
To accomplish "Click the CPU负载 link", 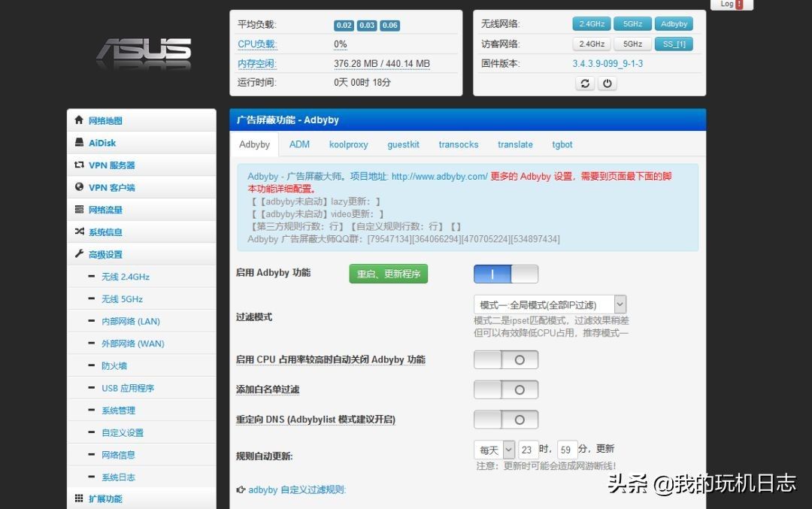I will (x=257, y=44).
